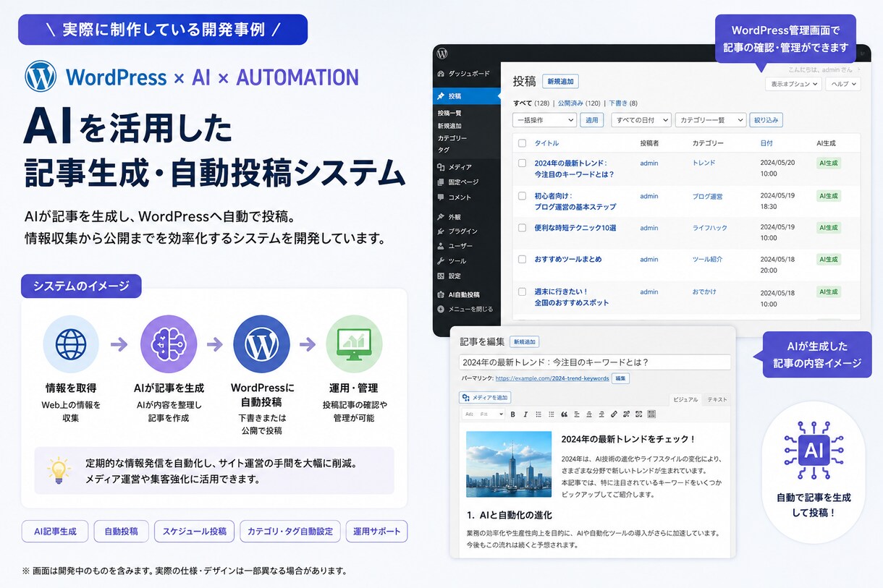
Task: Click the 適用 button
Action: click(x=592, y=120)
